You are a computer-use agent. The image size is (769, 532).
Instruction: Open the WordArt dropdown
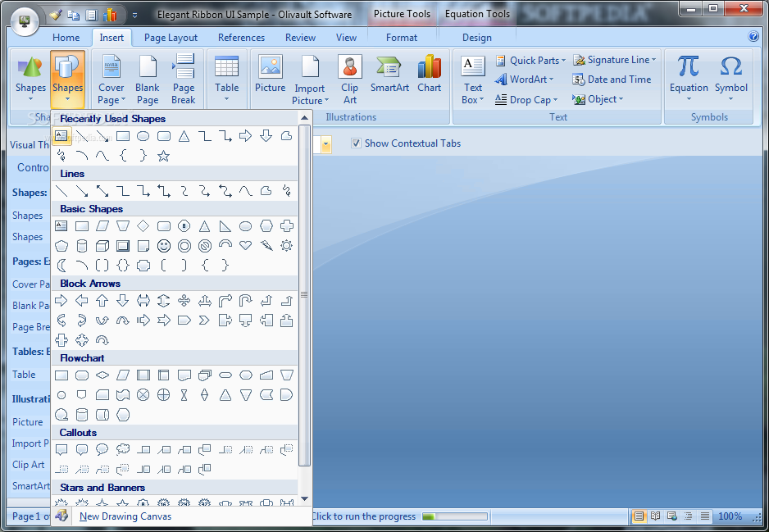525,80
